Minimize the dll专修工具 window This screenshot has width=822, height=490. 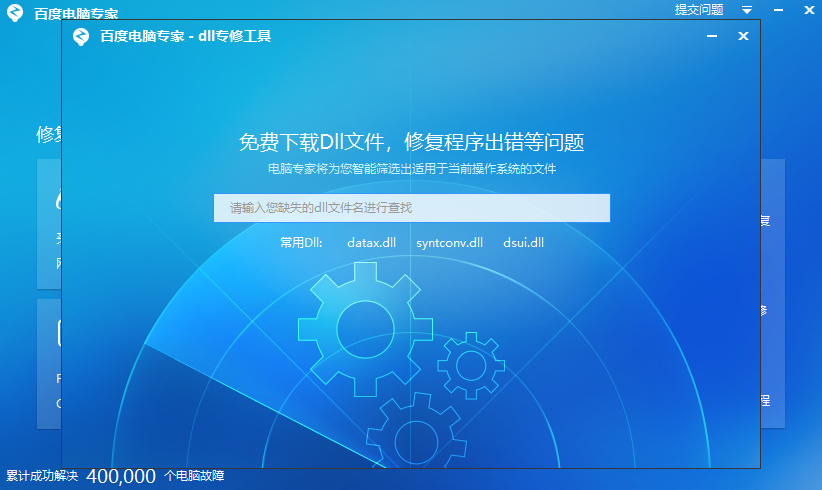(x=711, y=36)
